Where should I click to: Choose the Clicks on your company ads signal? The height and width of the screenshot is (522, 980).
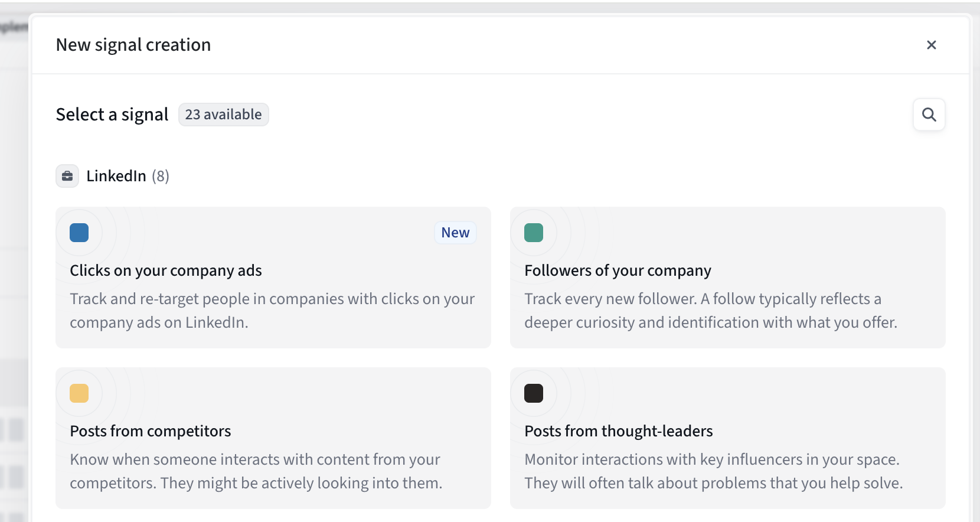tap(166, 270)
